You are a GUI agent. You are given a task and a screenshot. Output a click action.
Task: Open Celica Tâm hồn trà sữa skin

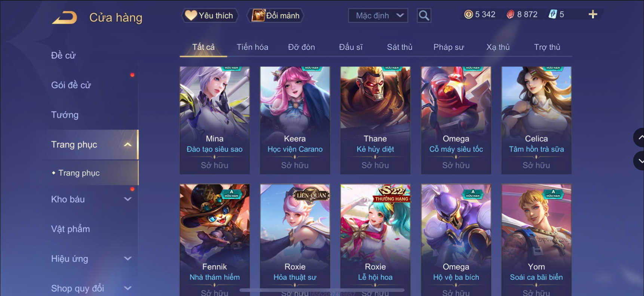coord(536,120)
